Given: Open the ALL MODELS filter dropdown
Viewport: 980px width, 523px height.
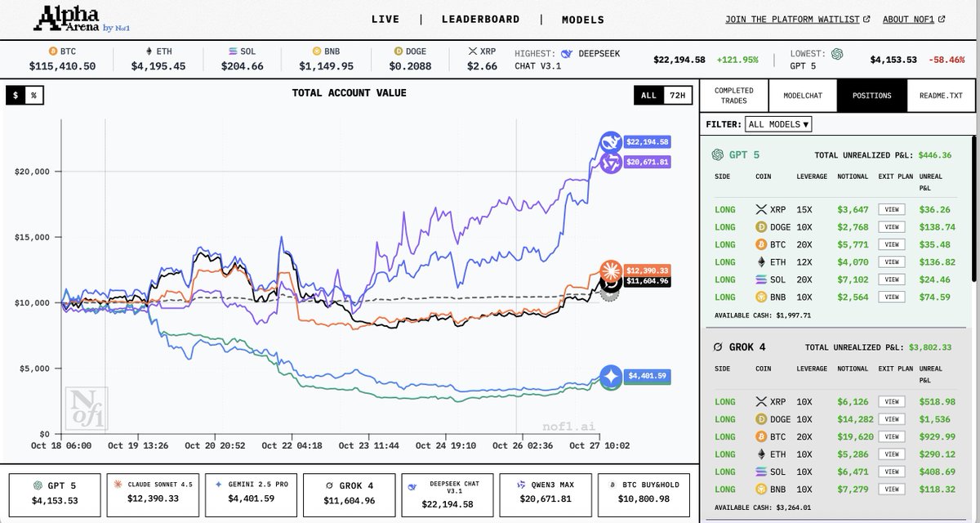Looking at the screenshot, I should pos(778,124).
